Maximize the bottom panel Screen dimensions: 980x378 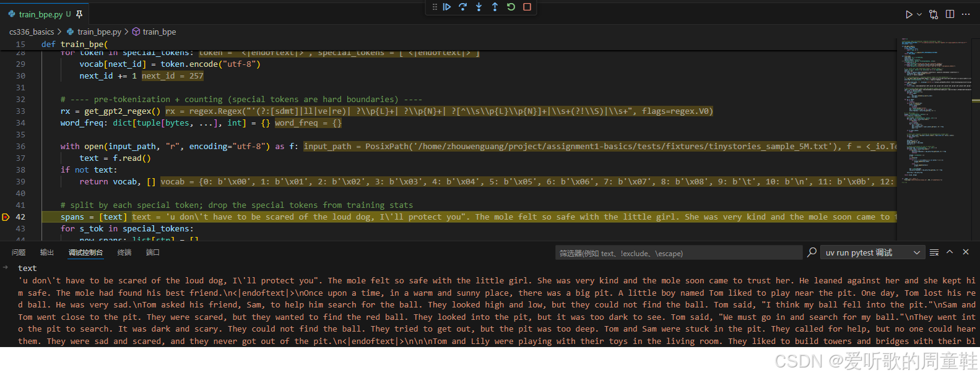950,252
